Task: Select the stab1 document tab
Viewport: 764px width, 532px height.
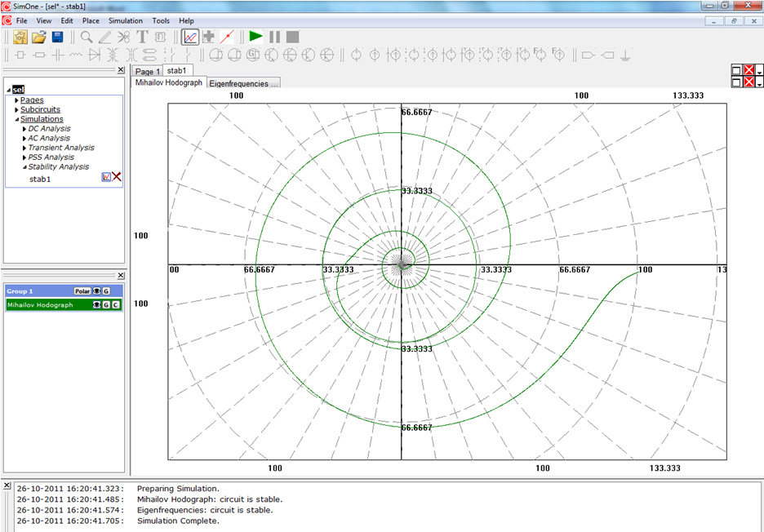Action: coord(177,71)
